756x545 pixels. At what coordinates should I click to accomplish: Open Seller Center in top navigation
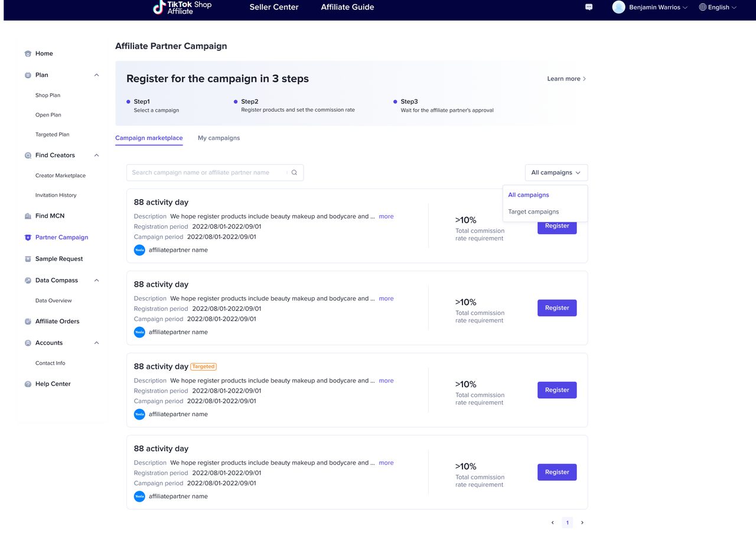click(274, 7)
